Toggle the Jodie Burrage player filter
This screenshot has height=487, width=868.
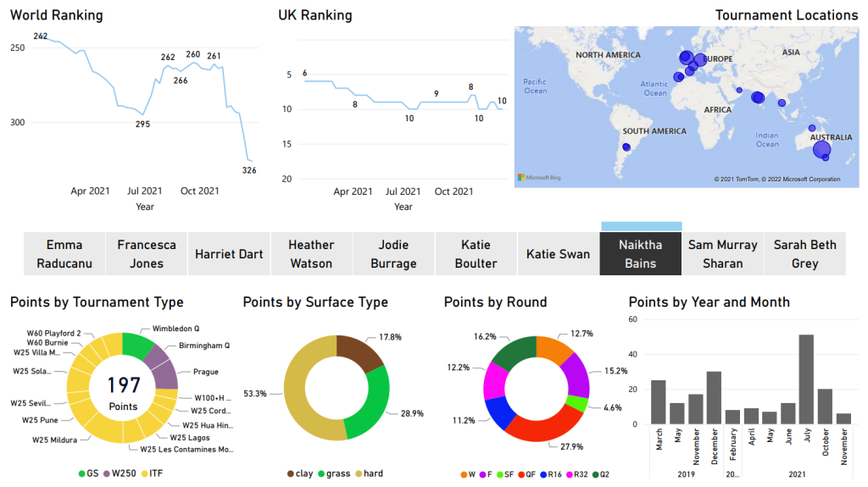pyautogui.click(x=393, y=254)
